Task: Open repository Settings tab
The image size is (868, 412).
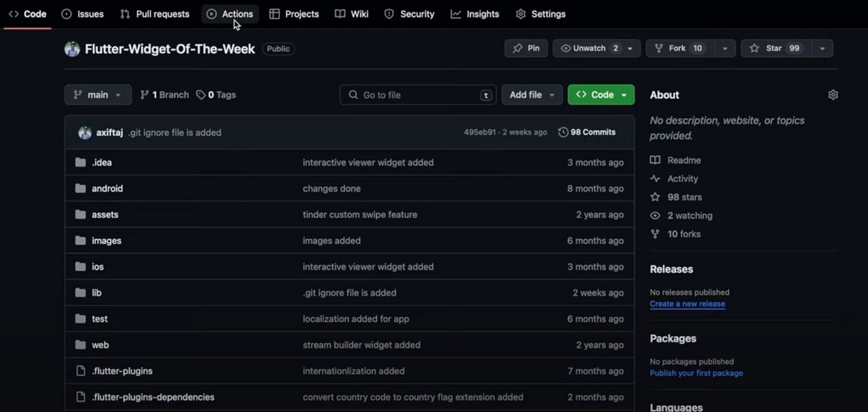Action: 541,14
